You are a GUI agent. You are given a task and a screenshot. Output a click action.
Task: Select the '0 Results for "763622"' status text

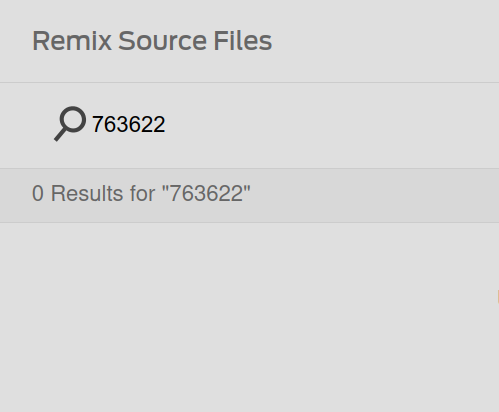(141, 193)
